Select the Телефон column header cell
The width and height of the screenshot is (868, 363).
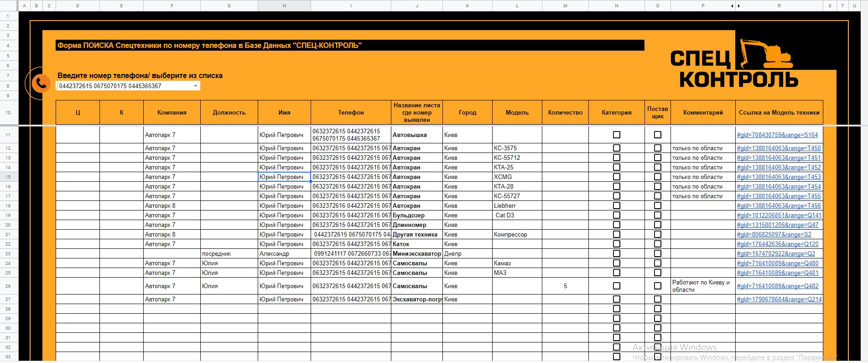click(x=351, y=112)
